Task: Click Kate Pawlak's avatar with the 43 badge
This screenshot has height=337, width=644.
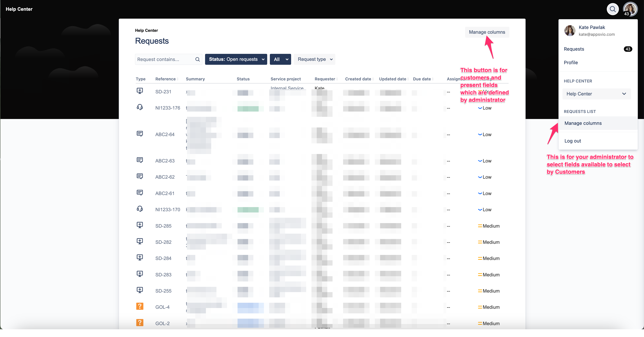Action: tap(630, 9)
